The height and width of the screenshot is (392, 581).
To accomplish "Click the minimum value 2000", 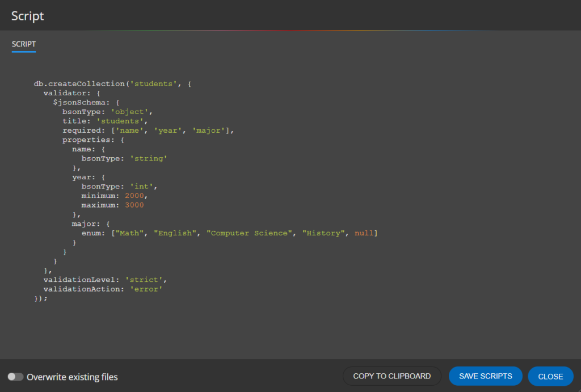I will click(134, 196).
